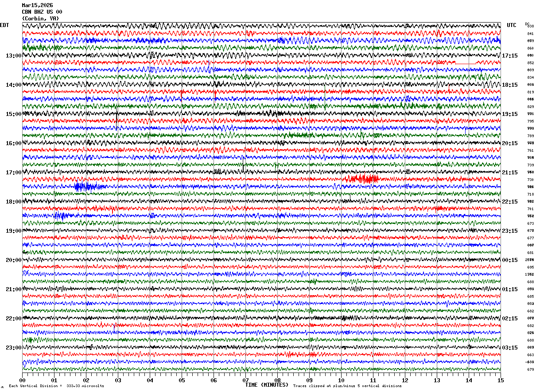Select the 22:00 EDT row label
The width and height of the screenshot is (536, 392).
14,319
